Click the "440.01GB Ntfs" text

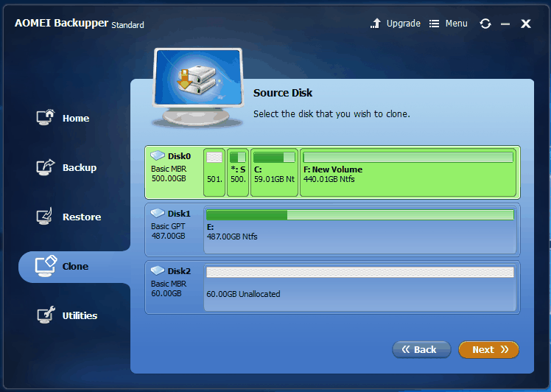click(329, 179)
